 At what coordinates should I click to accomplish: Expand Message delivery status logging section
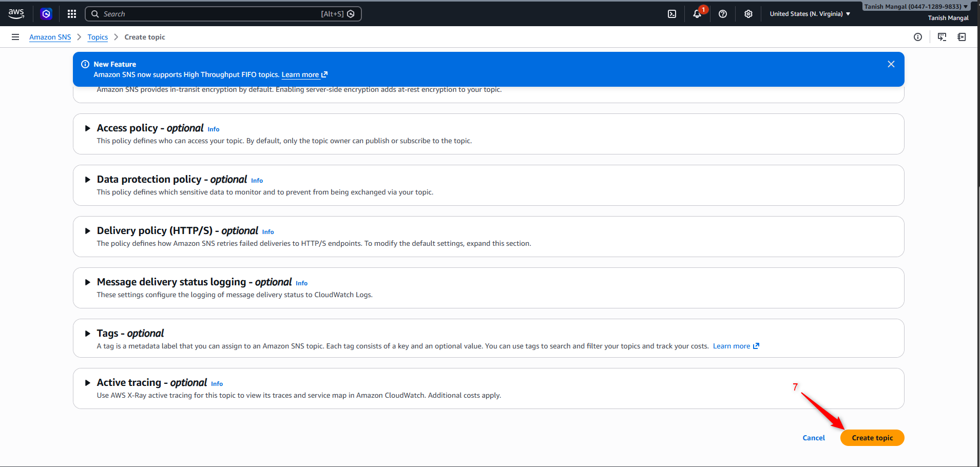[x=88, y=282]
